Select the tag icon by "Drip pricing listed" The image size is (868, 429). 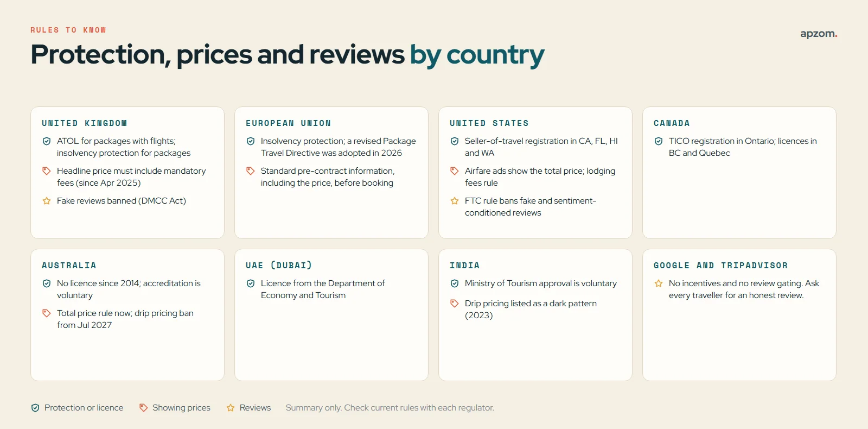coord(455,304)
